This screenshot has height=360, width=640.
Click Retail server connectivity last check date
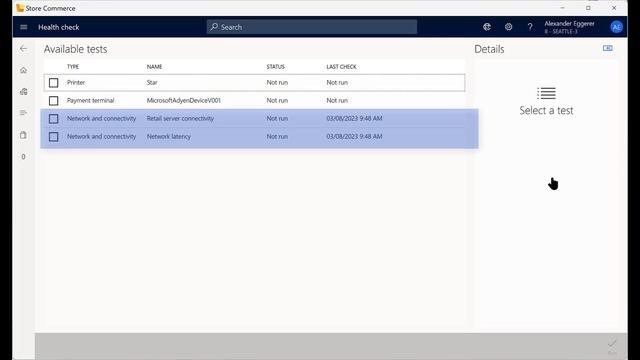click(x=354, y=118)
